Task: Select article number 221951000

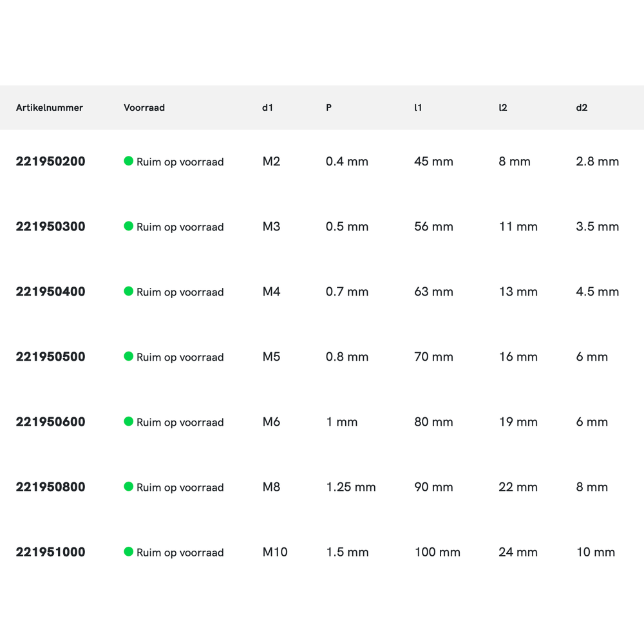Action: click(x=50, y=552)
